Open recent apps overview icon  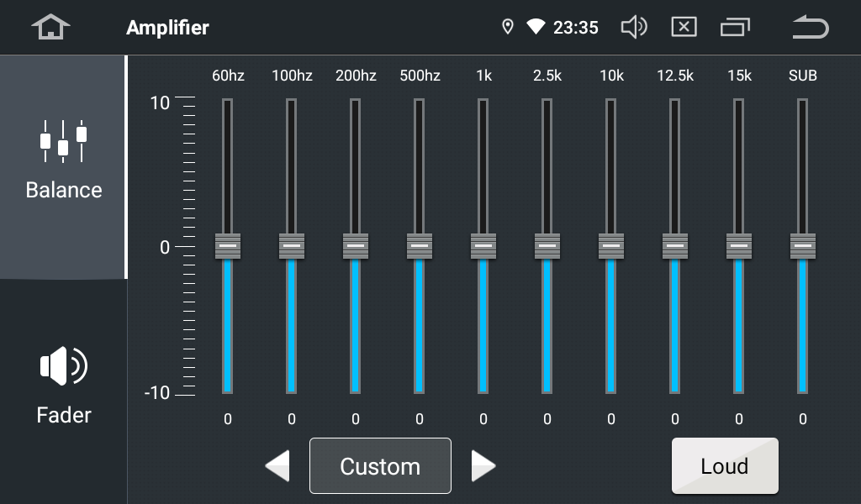(x=734, y=28)
